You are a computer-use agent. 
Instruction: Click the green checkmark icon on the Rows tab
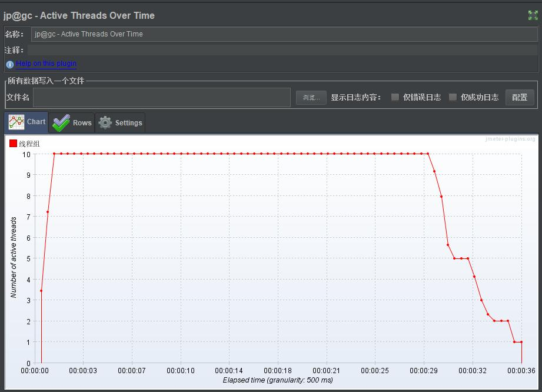pos(59,122)
